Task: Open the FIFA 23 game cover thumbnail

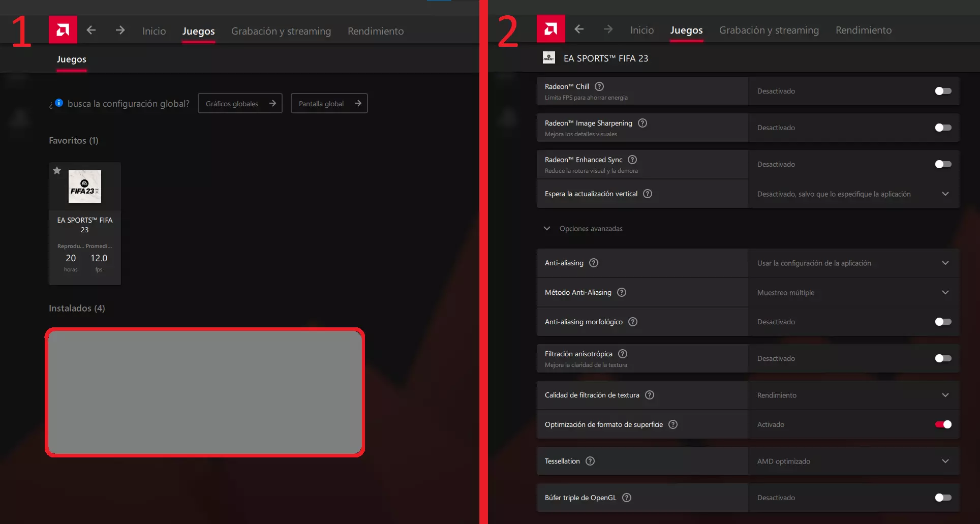Action: (85, 187)
